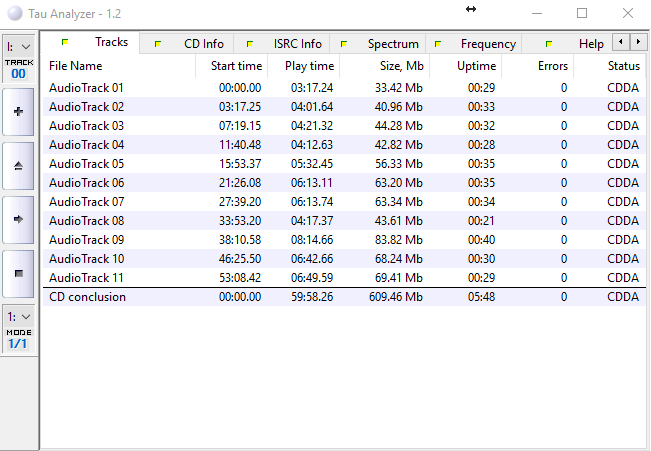Select the AudioTrack 02 row
Viewport: 651px width, 451px height.
click(x=344, y=107)
